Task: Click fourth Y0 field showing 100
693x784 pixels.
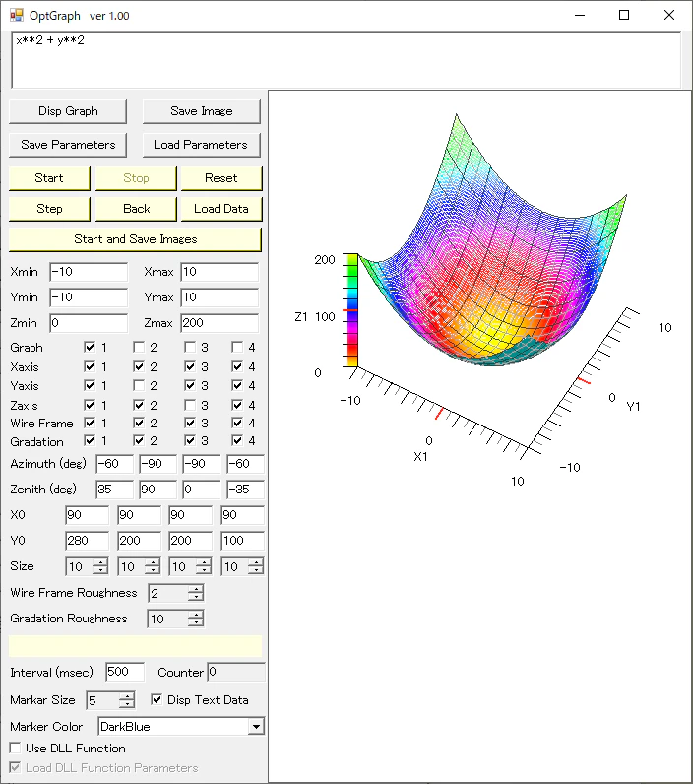Action: pos(242,541)
